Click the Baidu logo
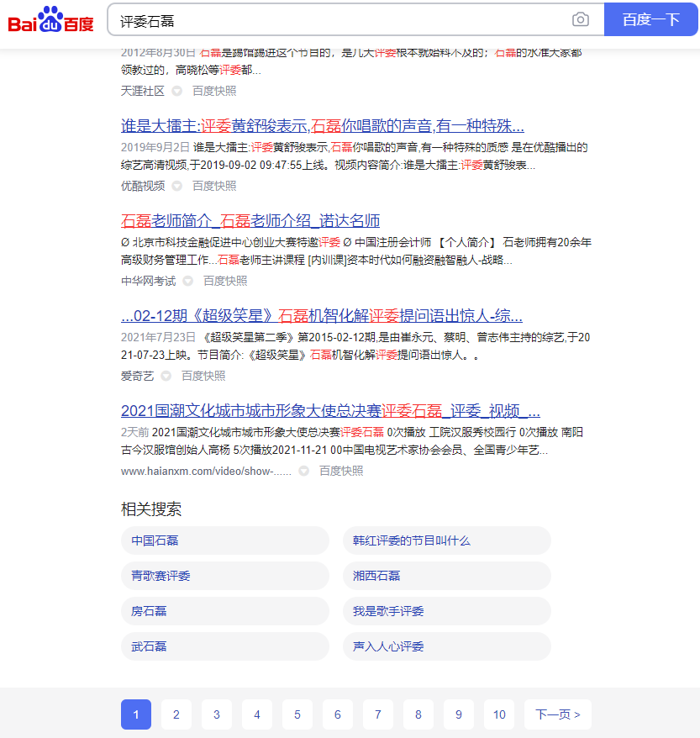 50,20
